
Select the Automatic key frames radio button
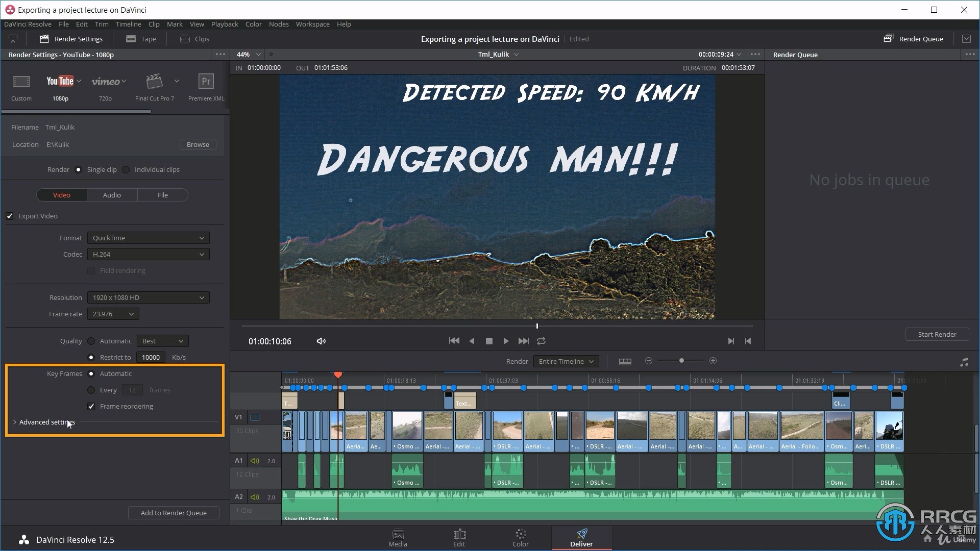click(x=91, y=373)
